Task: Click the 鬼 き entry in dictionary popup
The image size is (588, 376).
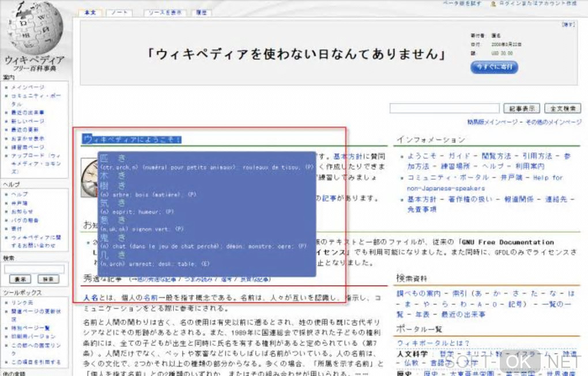Action: click(113, 237)
